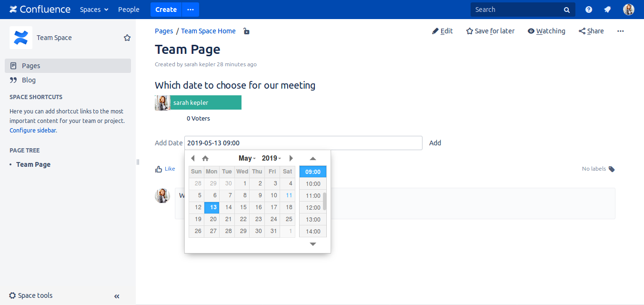Collapse the sidebar with double-chevron icon
Screen dimensions: 644x305
(x=117, y=296)
